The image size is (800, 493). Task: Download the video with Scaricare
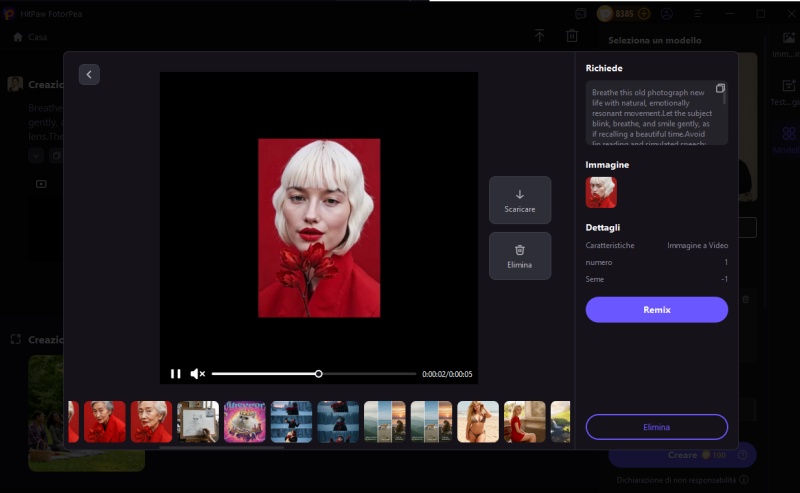click(x=520, y=200)
